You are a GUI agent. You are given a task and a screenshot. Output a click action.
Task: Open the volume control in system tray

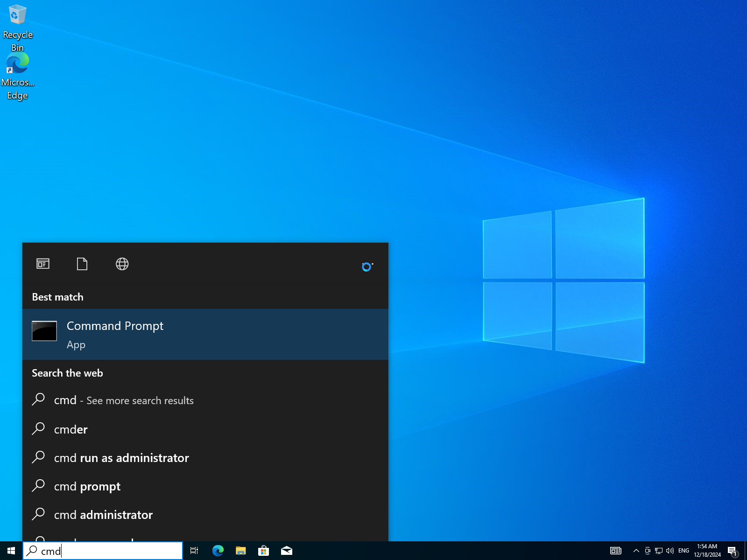click(x=670, y=551)
